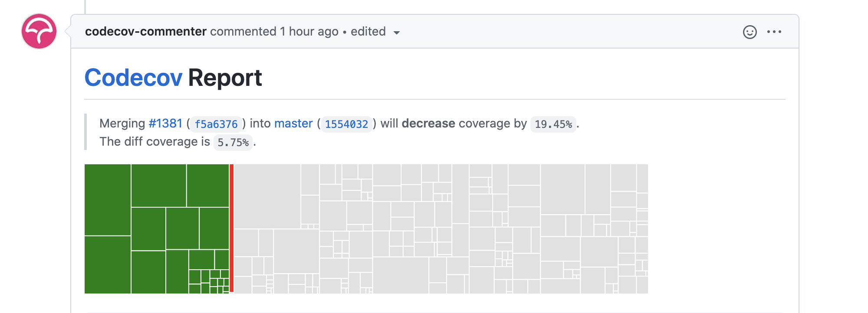868x313 pixels.
Task: Click the Codecov umbrella avatar
Action: click(x=39, y=31)
